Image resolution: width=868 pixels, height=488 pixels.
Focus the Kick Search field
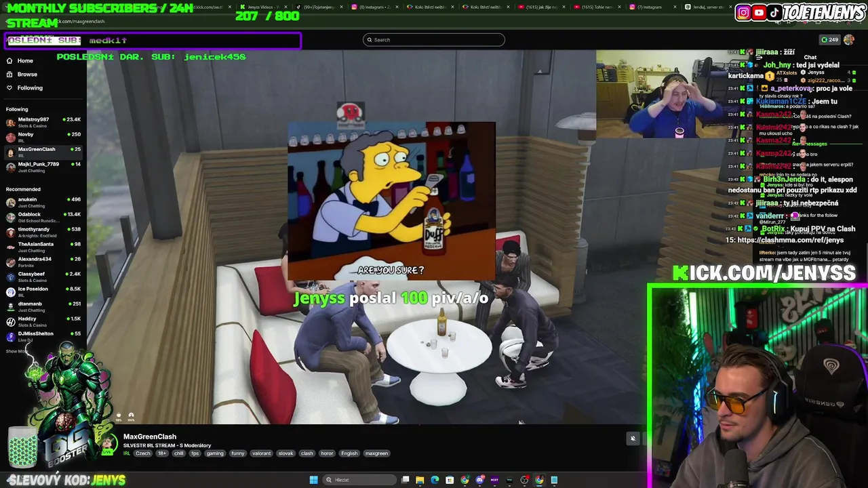click(434, 40)
